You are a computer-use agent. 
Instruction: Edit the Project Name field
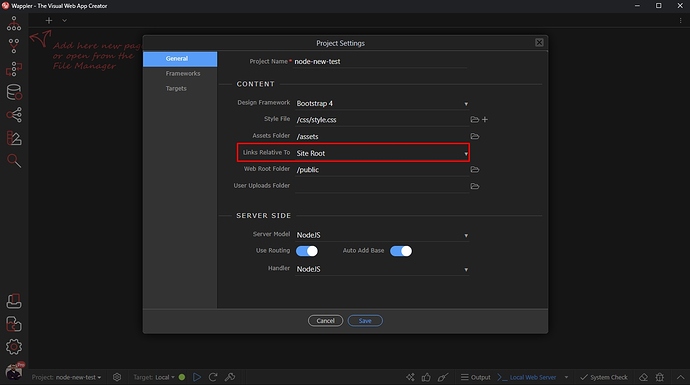pyautogui.click(x=380, y=62)
